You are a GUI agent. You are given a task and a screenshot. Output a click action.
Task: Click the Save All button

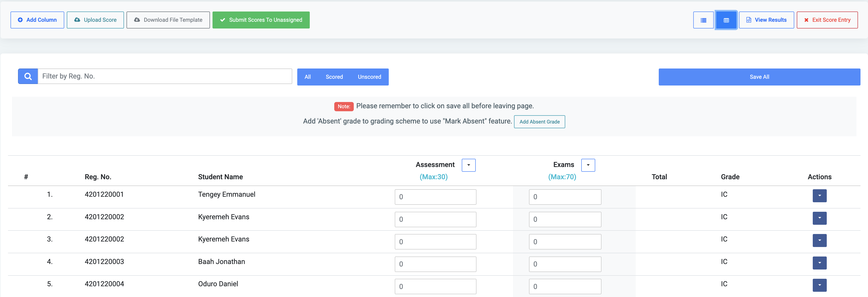(759, 77)
